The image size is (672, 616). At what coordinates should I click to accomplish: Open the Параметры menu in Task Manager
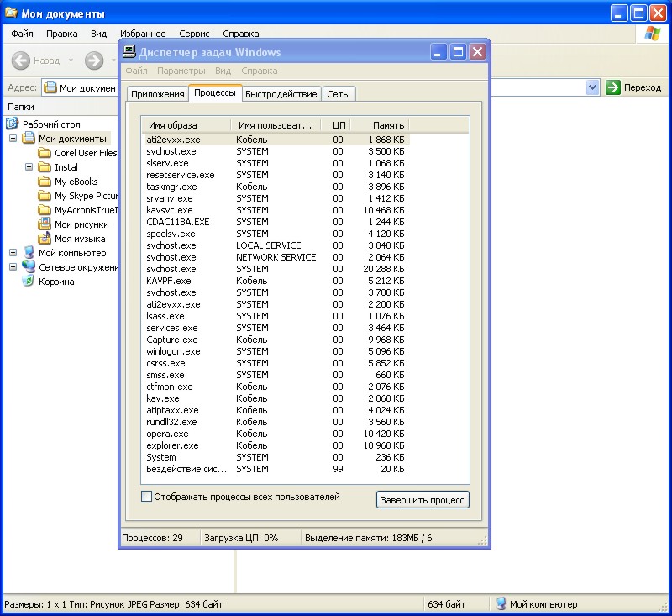(181, 71)
